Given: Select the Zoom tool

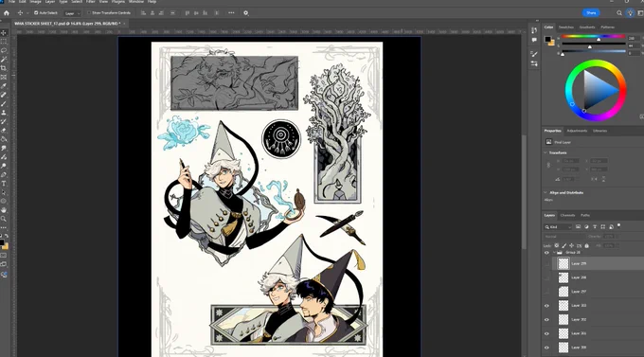Looking at the screenshot, I should click(4, 219).
